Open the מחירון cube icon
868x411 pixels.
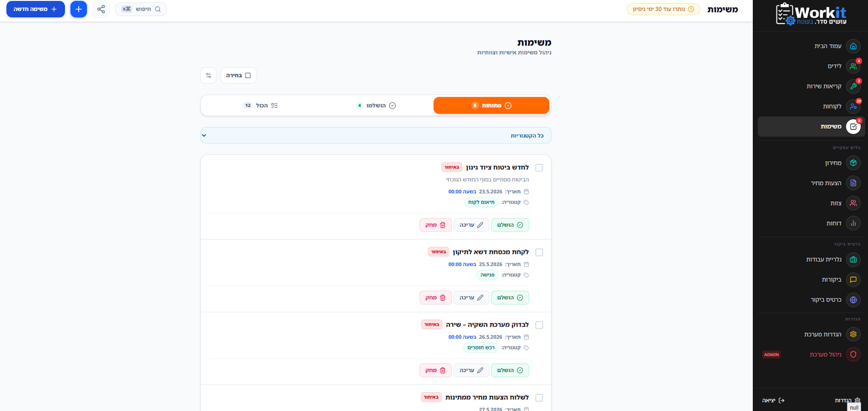[853, 163]
